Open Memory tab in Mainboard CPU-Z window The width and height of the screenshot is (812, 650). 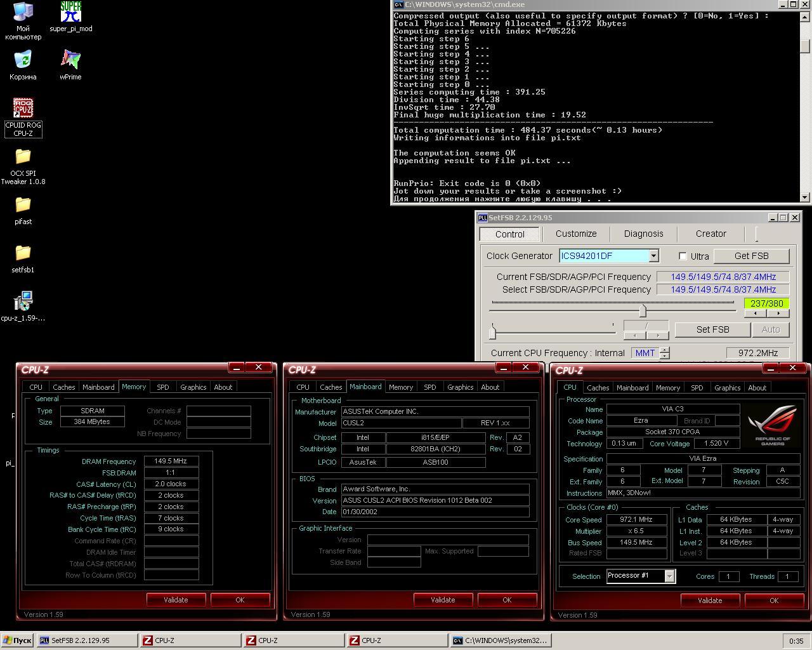401,387
